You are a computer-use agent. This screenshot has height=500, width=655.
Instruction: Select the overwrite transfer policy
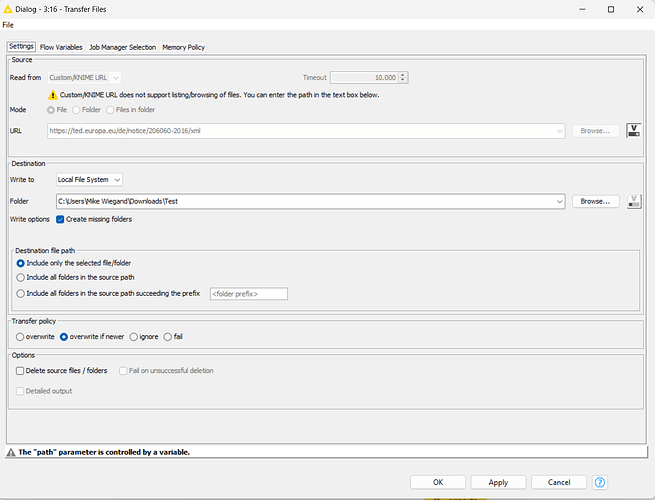20,337
